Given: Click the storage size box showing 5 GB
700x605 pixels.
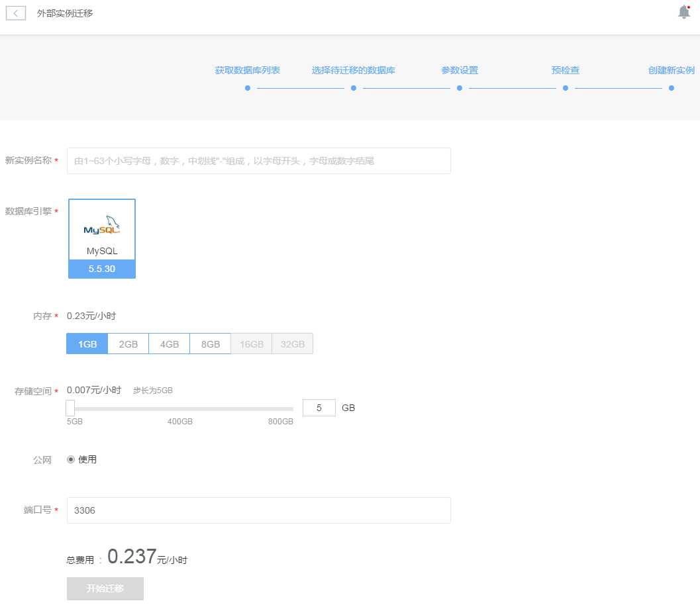Looking at the screenshot, I should click(319, 408).
